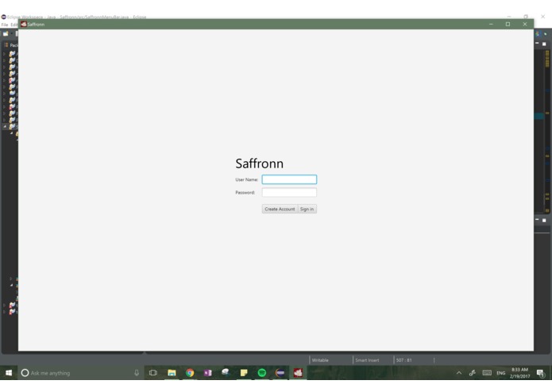The height and width of the screenshot is (392, 552).
Task: Open the File menu in Eclipse
Action: point(5,25)
